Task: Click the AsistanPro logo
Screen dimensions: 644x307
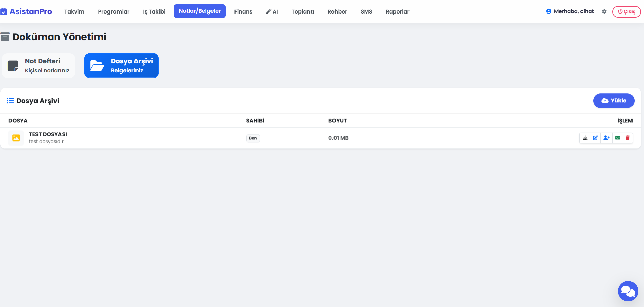Action: coord(26,11)
